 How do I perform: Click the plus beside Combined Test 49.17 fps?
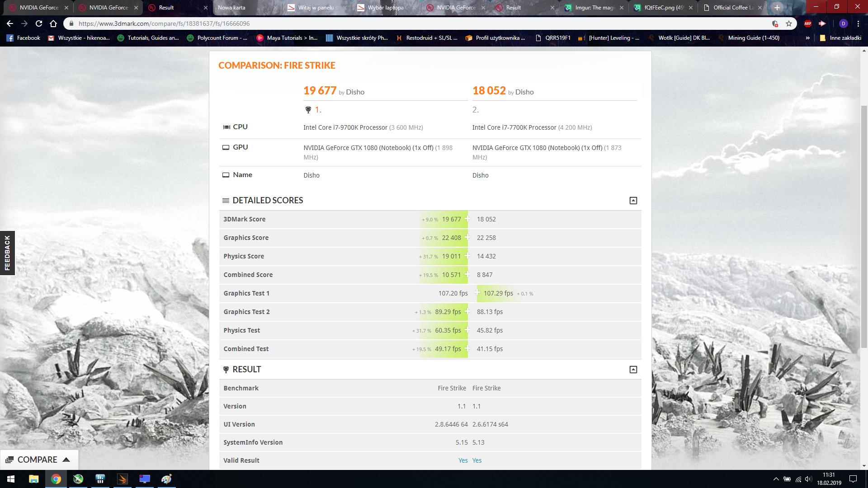pyautogui.click(x=467, y=348)
